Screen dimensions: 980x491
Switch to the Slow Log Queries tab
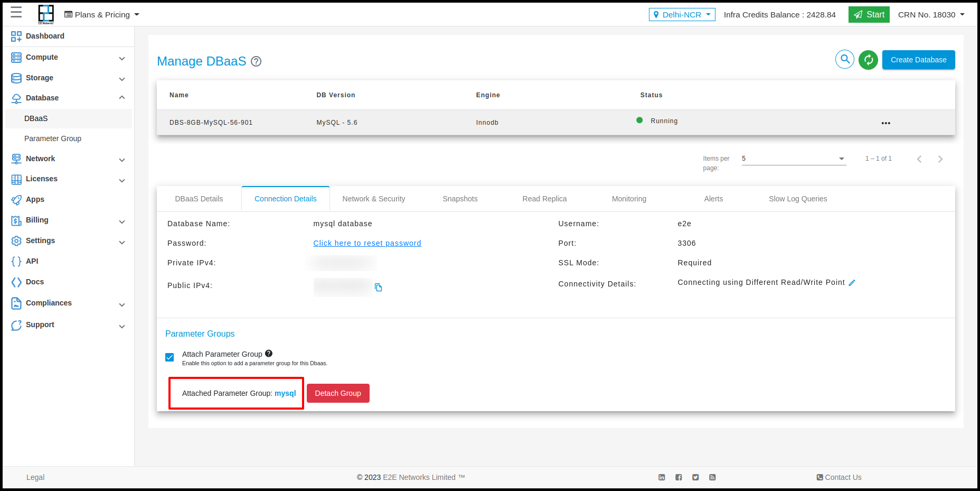click(798, 199)
